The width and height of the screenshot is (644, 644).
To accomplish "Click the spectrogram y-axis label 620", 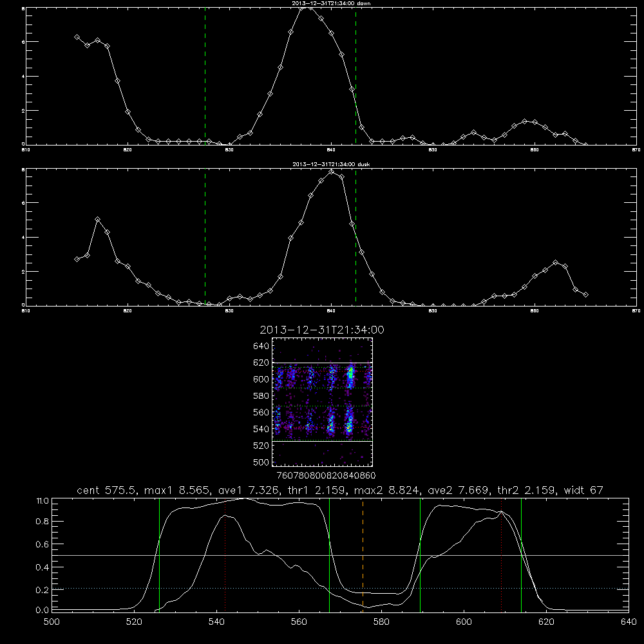I will [261, 363].
